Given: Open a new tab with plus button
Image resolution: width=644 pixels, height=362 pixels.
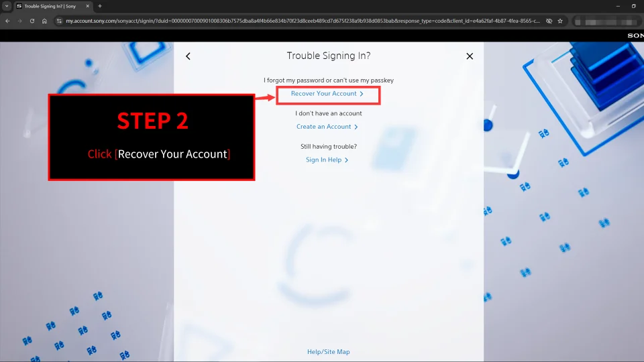Looking at the screenshot, I should point(100,6).
